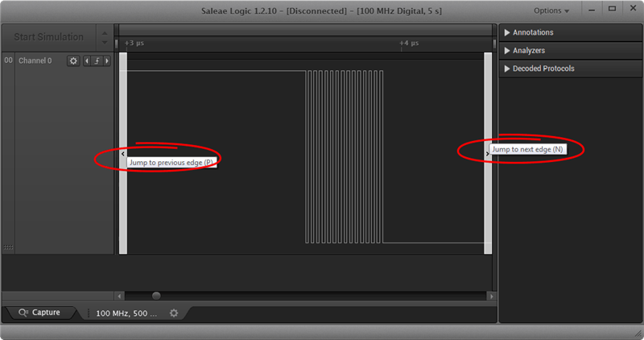This screenshot has height=340, width=644.
Task: Click the channel drag handle dots icon
Action: (8, 247)
